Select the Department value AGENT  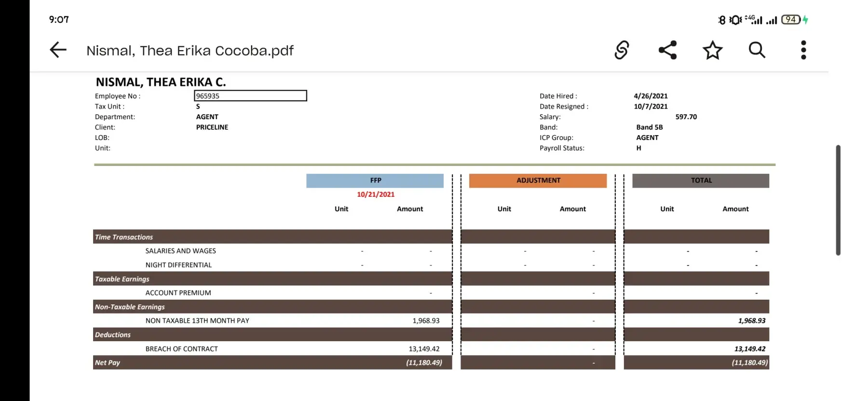click(207, 117)
